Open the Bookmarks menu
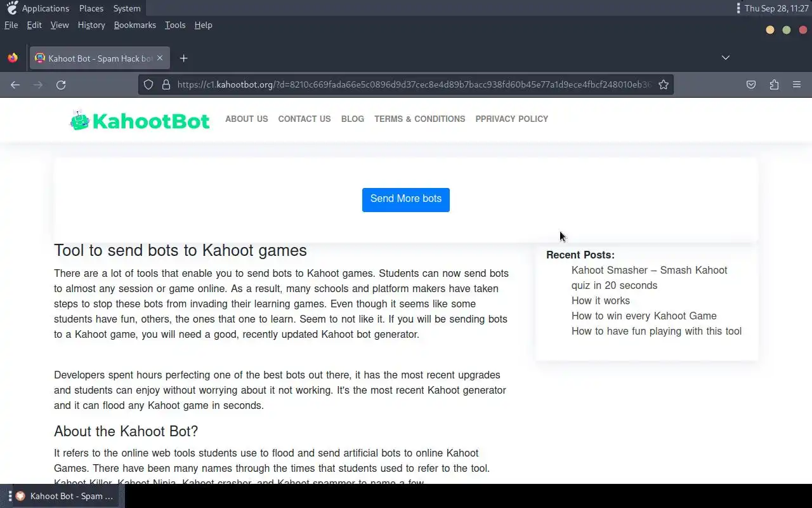 pyautogui.click(x=134, y=25)
